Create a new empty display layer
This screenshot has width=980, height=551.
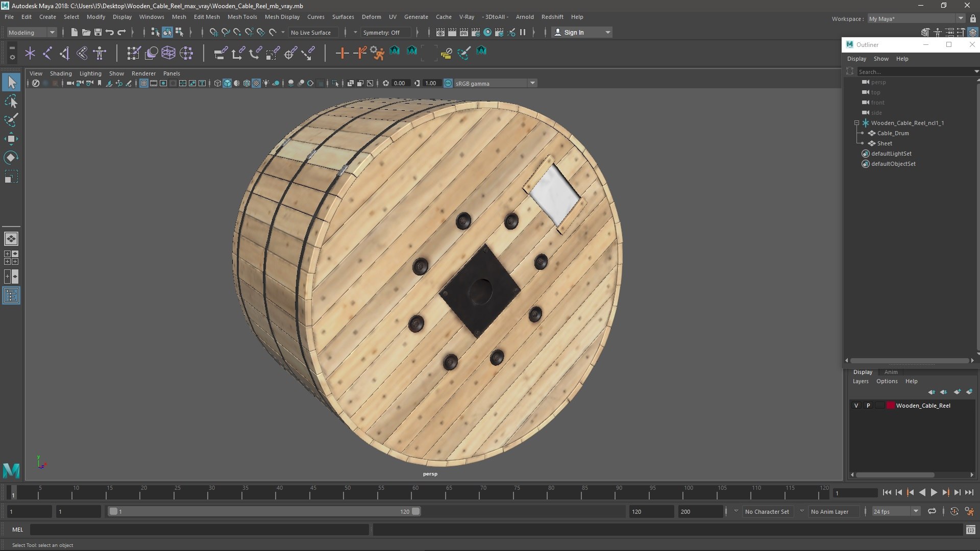click(x=957, y=392)
